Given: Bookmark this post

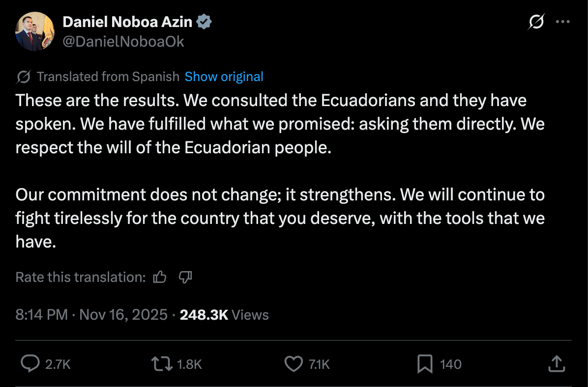Looking at the screenshot, I should pyautogui.click(x=424, y=364).
